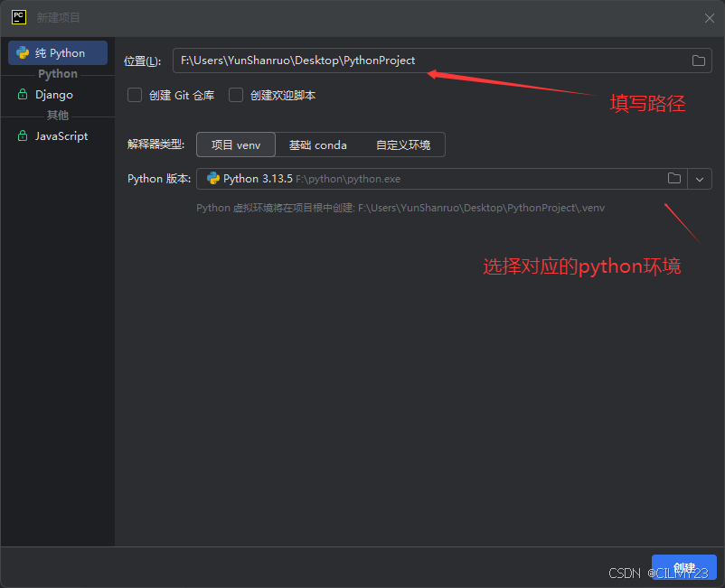Close the 新建项目 dialog
This screenshot has height=588, width=725.
[710, 18]
